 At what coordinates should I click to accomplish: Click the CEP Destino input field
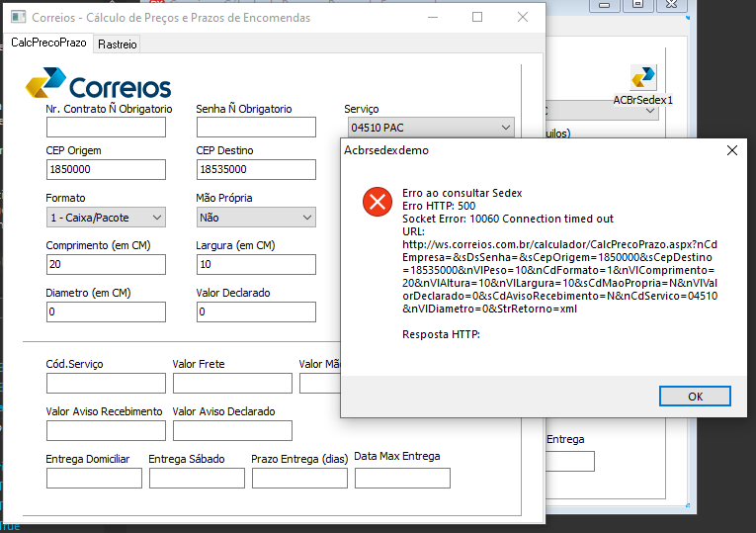pyautogui.click(x=256, y=170)
